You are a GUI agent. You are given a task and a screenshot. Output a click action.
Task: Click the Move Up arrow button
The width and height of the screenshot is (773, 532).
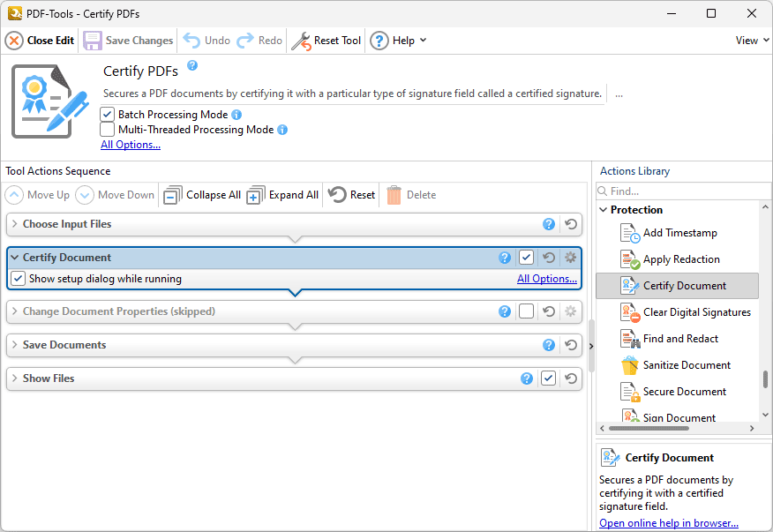pos(14,195)
